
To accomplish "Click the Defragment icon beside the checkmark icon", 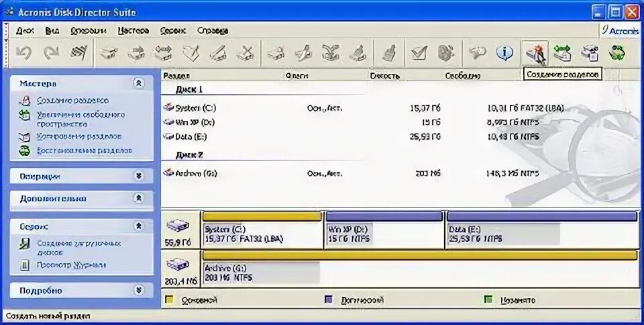I will tap(447, 53).
